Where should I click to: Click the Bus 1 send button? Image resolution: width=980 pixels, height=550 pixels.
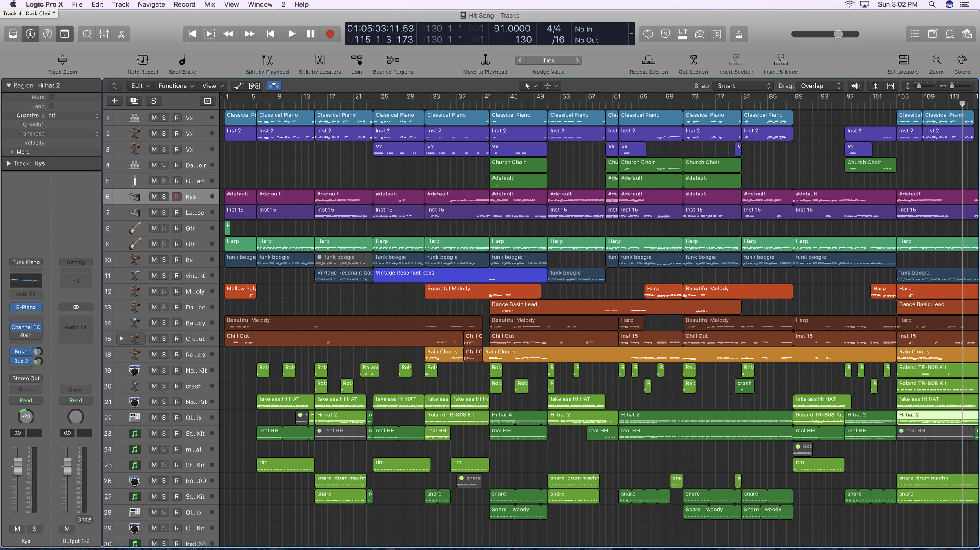(x=21, y=351)
